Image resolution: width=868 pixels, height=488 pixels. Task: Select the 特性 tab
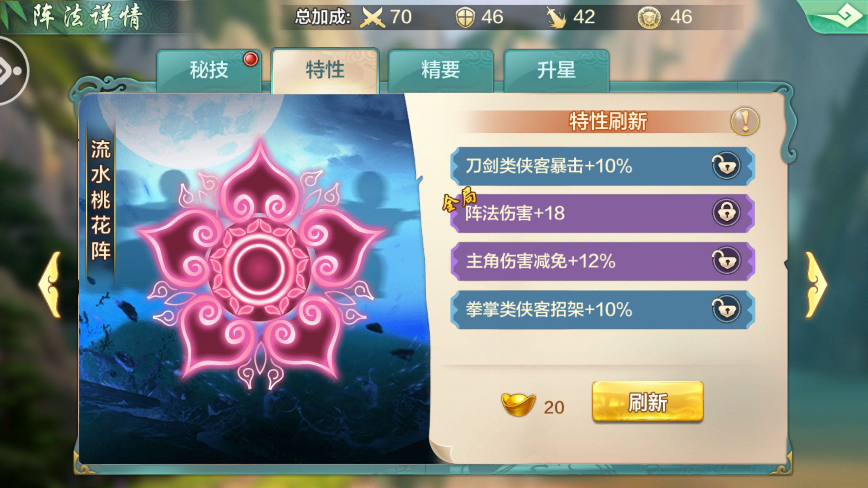click(325, 71)
